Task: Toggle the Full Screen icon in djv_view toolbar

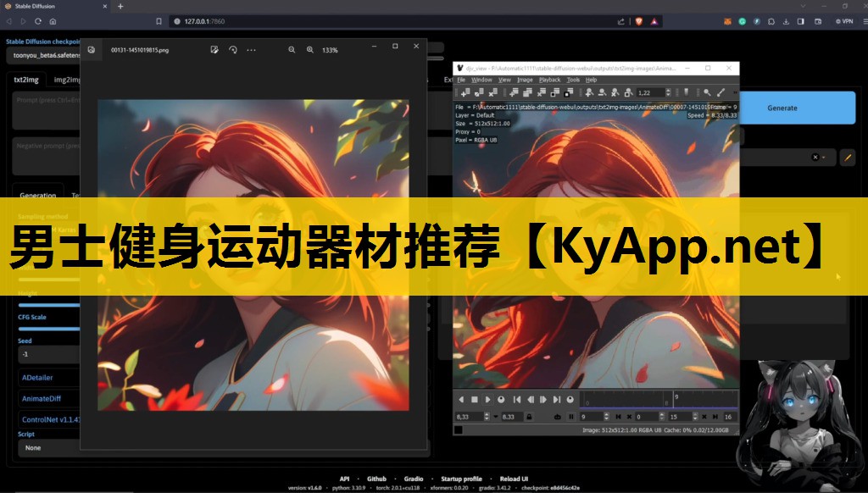Action: pyautogui.click(x=569, y=92)
